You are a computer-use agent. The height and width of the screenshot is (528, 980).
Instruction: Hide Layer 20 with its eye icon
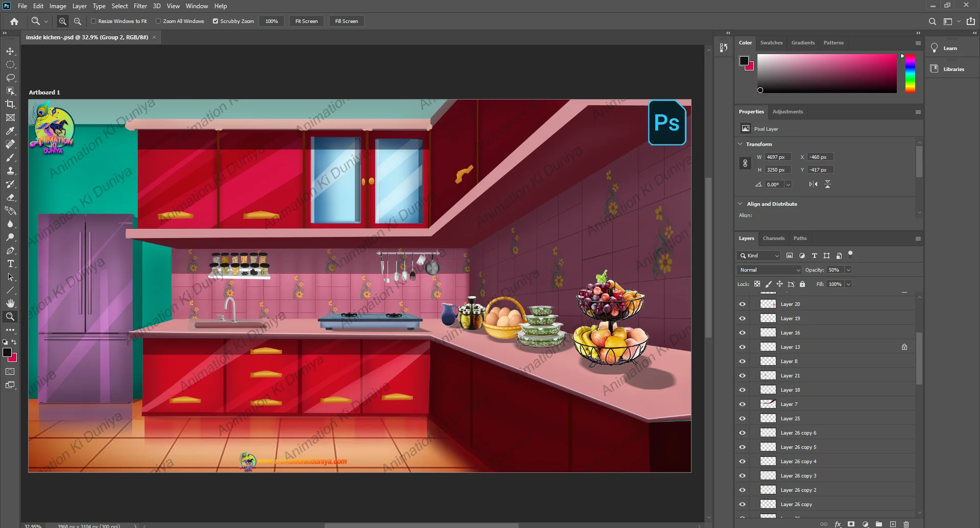click(x=742, y=304)
